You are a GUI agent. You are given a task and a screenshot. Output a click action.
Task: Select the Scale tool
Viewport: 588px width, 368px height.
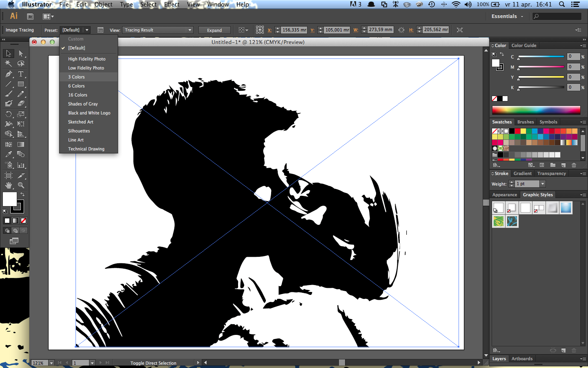point(21,114)
